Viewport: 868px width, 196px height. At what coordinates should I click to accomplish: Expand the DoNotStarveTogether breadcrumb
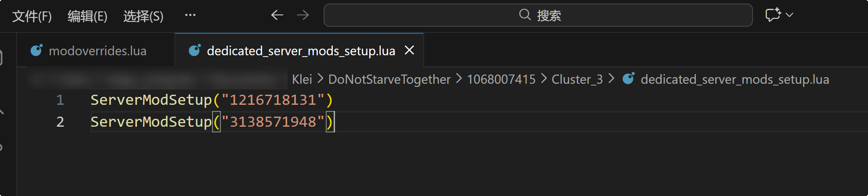coord(389,79)
